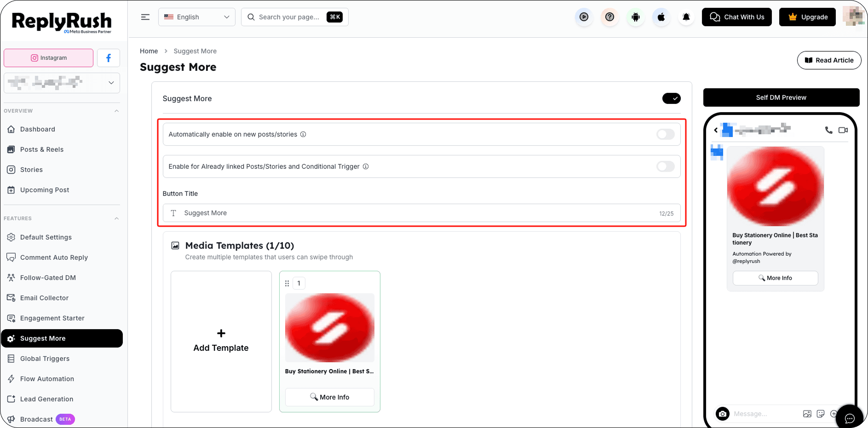The height and width of the screenshot is (428, 868).
Task: Toggle the sidebar hamburger menu icon
Action: tap(145, 17)
